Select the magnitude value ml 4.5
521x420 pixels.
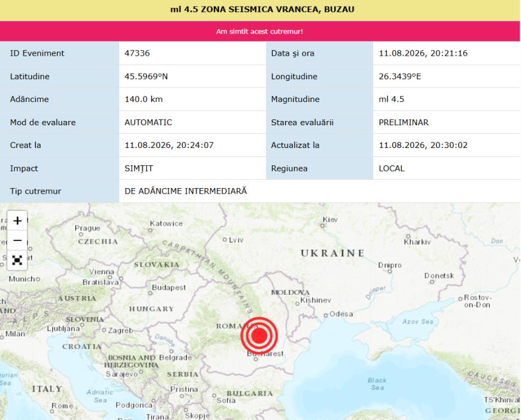tap(392, 99)
